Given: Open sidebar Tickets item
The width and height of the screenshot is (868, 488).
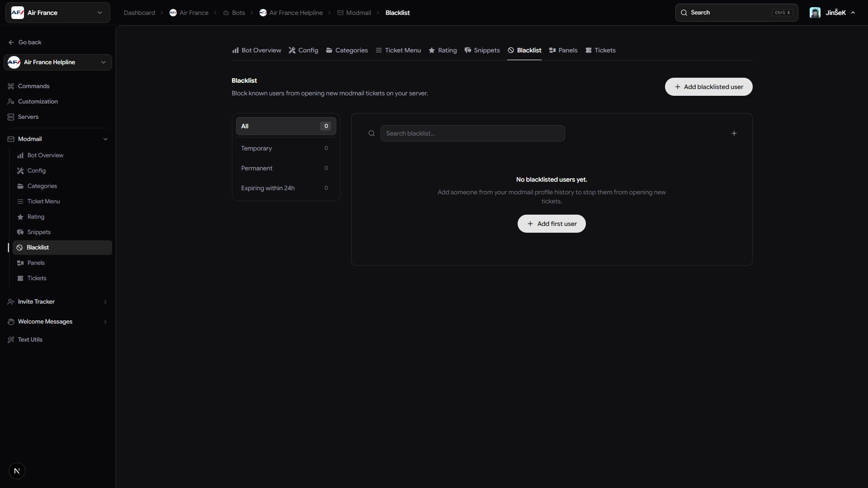Looking at the screenshot, I should tap(62, 278).
